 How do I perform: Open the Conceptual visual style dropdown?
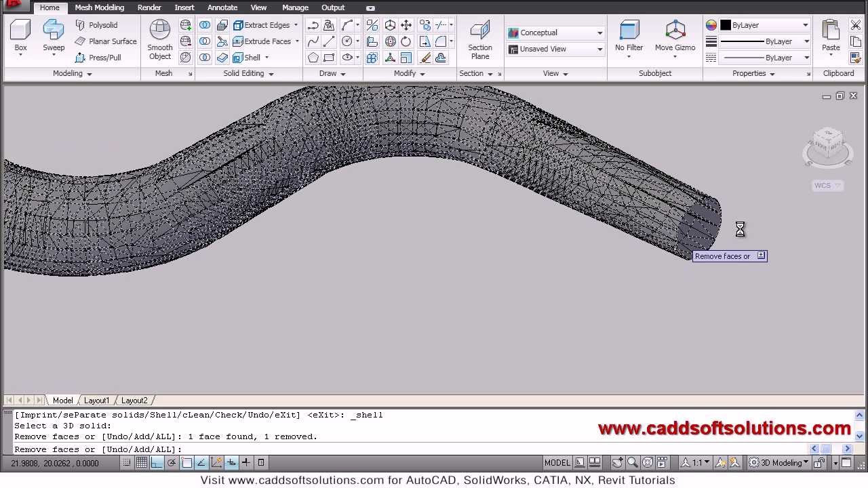point(555,33)
